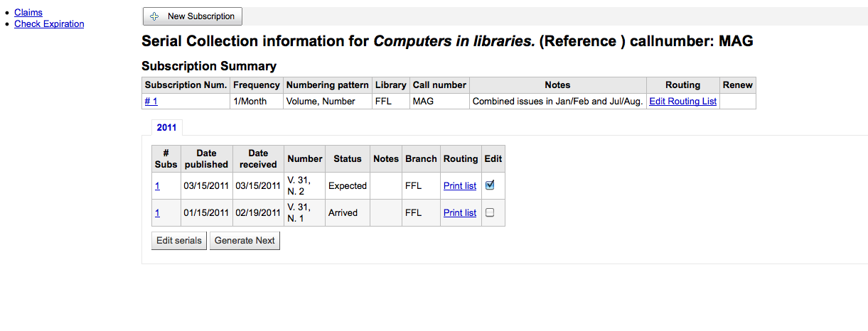Open the Check Expiration link
Image resolution: width=868 pixels, height=331 pixels.
click(49, 24)
